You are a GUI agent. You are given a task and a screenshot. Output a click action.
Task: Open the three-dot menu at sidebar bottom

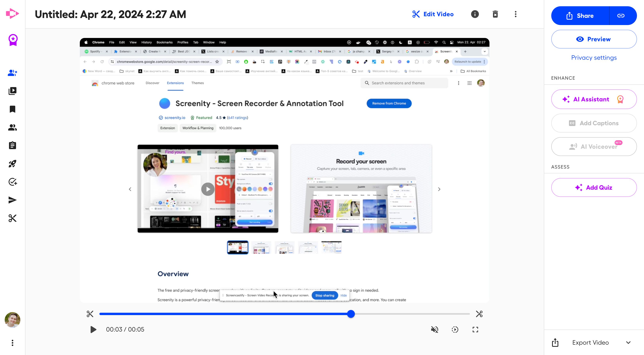(x=13, y=343)
